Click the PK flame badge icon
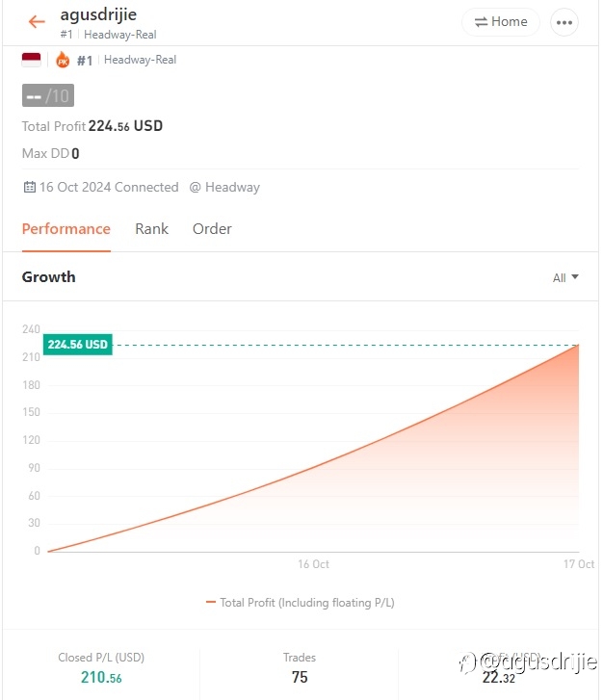 (63, 60)
